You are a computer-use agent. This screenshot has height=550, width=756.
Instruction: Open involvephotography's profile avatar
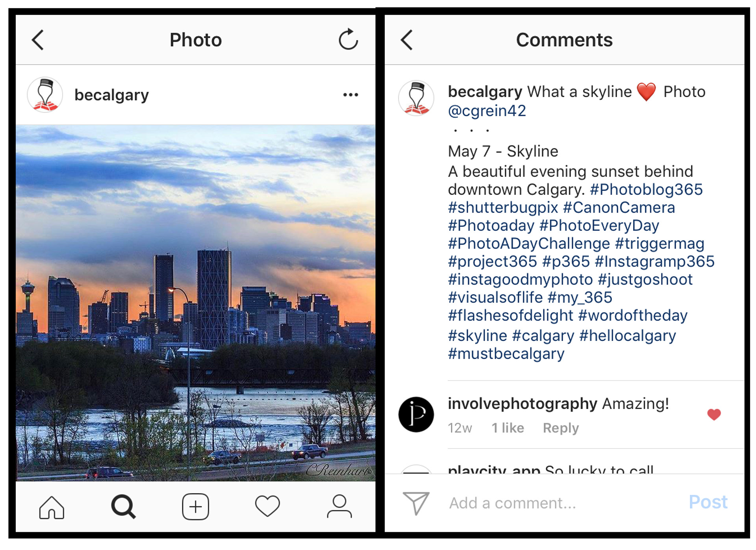tap(416, 415)
